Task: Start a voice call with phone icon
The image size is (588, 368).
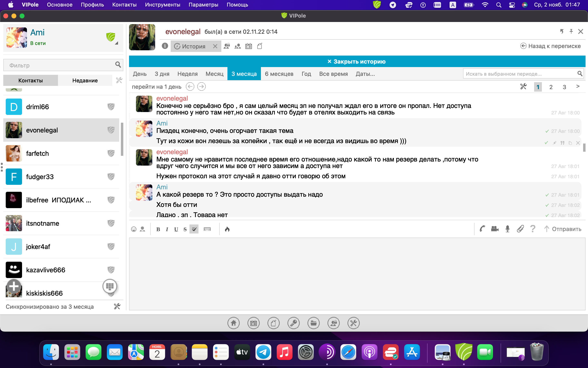Action: pos(482,229)
